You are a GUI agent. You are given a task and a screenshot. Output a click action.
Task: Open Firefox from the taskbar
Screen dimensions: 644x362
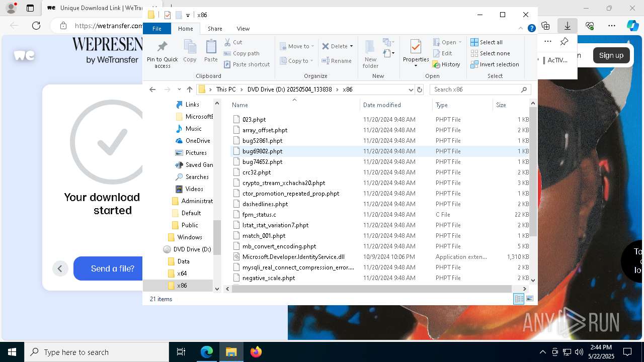click(256, 352)
